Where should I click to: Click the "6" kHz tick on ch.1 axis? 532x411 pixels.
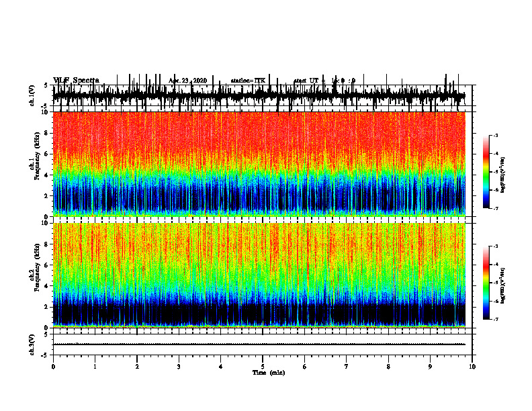coord(47,154)
